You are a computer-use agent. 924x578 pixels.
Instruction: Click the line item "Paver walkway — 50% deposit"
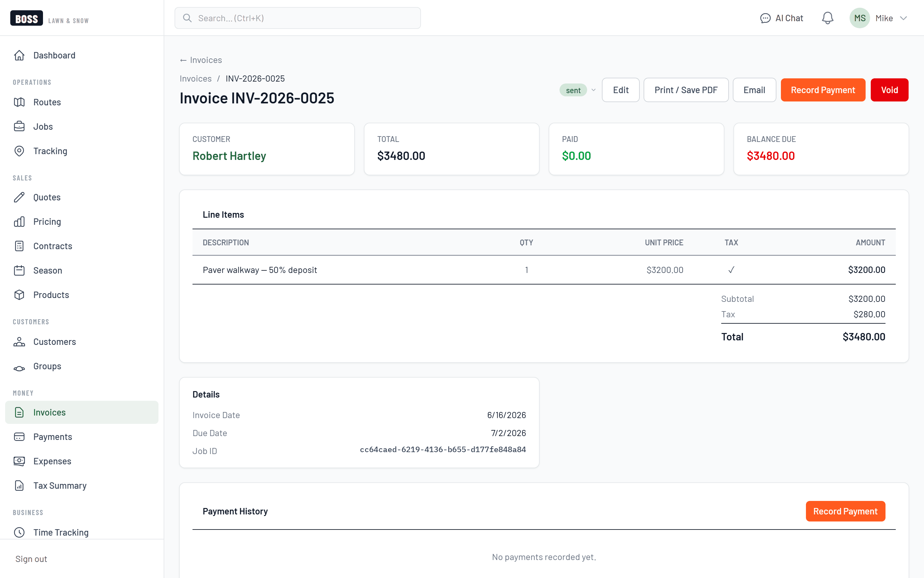(260, 270)
